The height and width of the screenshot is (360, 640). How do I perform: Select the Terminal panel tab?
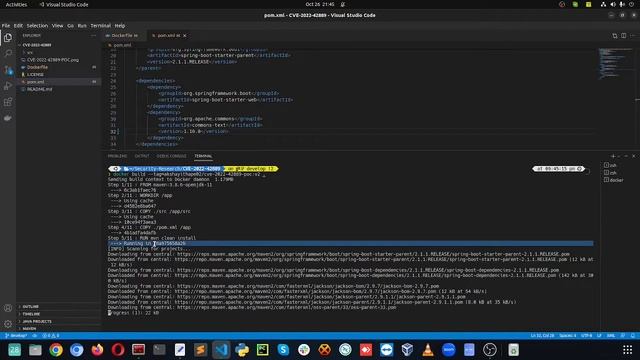pos(203,156)
